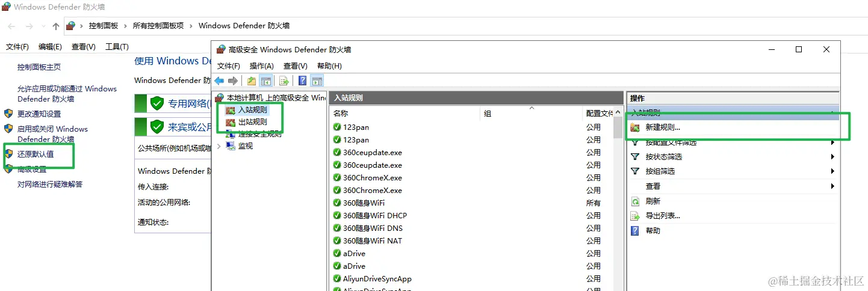Click 所有控制面板项 in the address breadcrumb
Image resolution: width=868 pixels, height=291 pixels.
pos(158,26)
